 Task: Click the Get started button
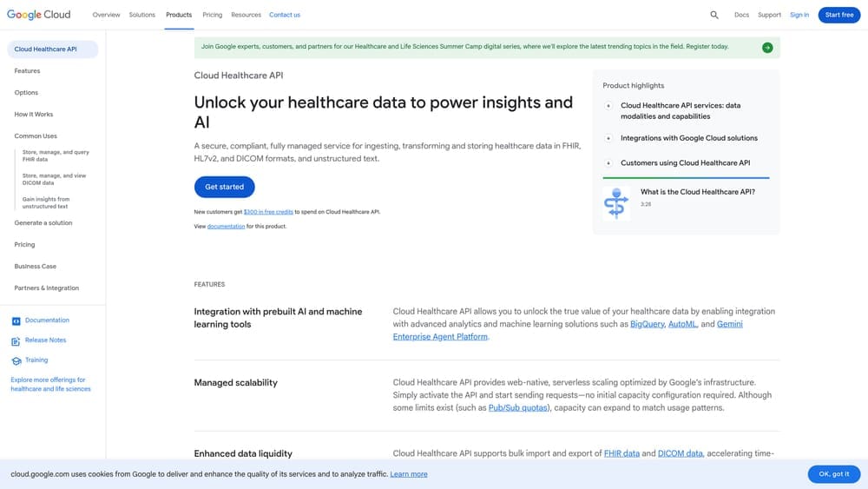224,188
